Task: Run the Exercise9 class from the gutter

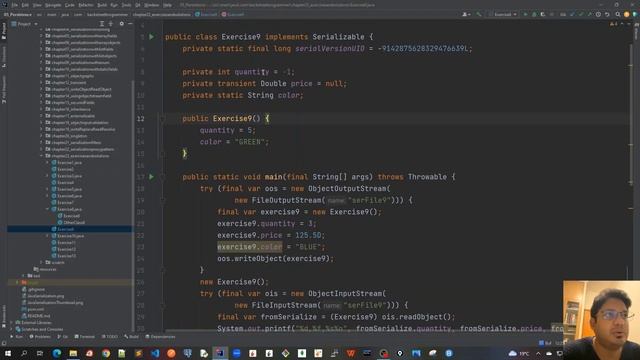Action: pyautogui.click(x=151, y=37)
